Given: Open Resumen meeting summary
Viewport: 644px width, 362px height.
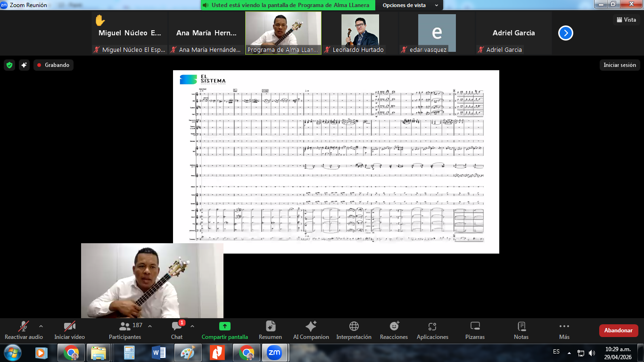Looking at the screenshot, I should coord(271,330).
